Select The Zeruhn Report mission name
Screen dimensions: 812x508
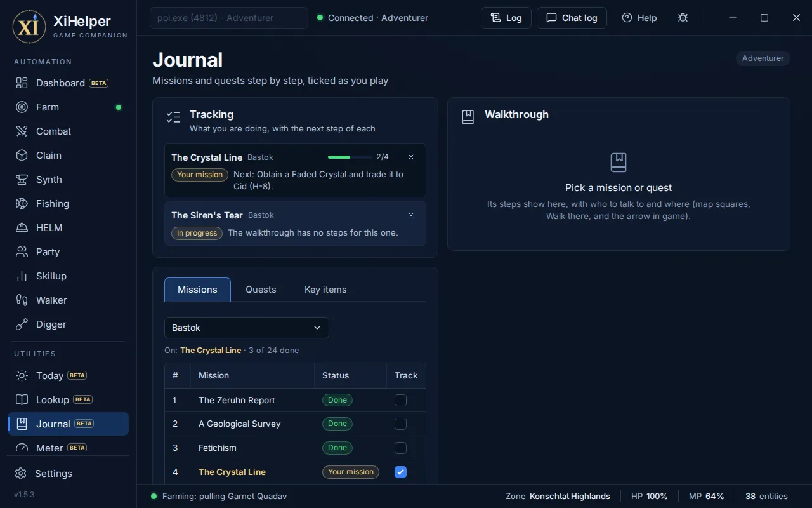pos(237,400)
